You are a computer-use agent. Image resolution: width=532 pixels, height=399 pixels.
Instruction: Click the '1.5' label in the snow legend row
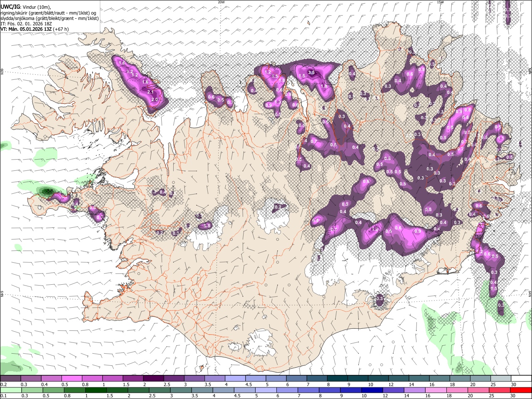pos(126,384)
